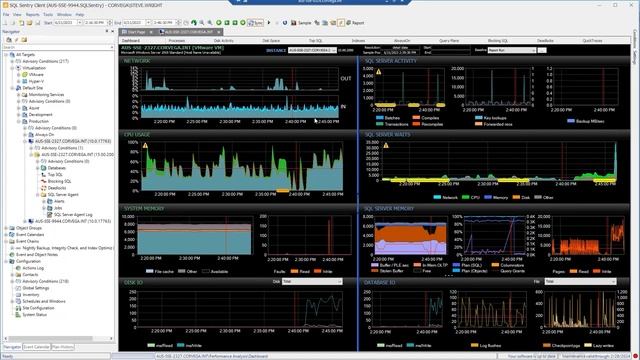Open the Baseline dropdown
Viewport: 640px width, 360px height.
(512, 50)
